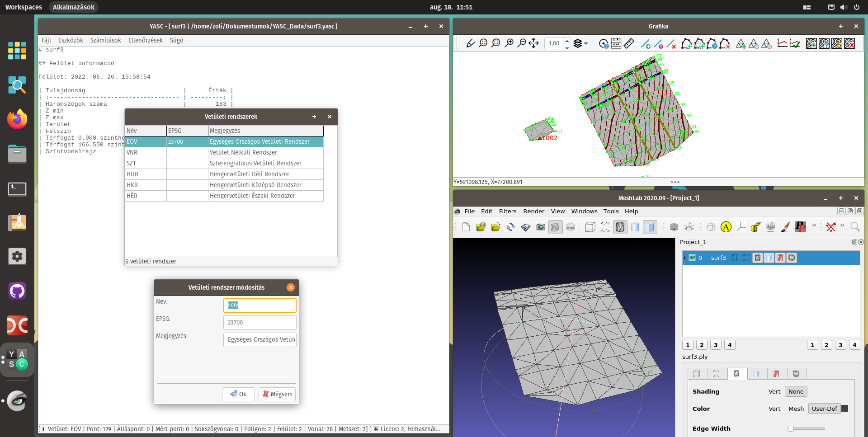
Task: Click the delete triangle surface icon in Grafika
Action: (x=767, y=43)
